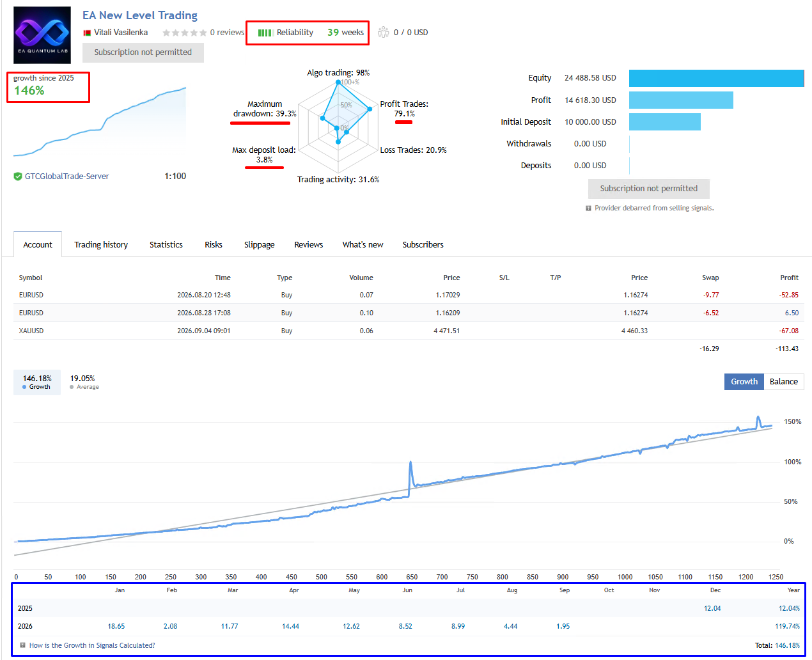Click the GTCGlobalTrade-Server broker link
812x660 pixels.
coord(67,177)
